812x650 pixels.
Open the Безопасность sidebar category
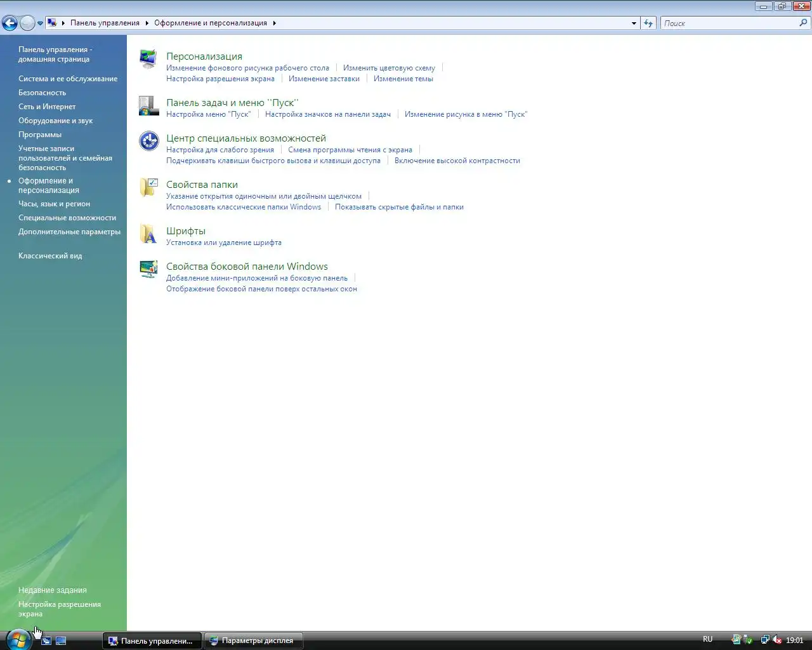pyautogui.click(x=42, y=93)
